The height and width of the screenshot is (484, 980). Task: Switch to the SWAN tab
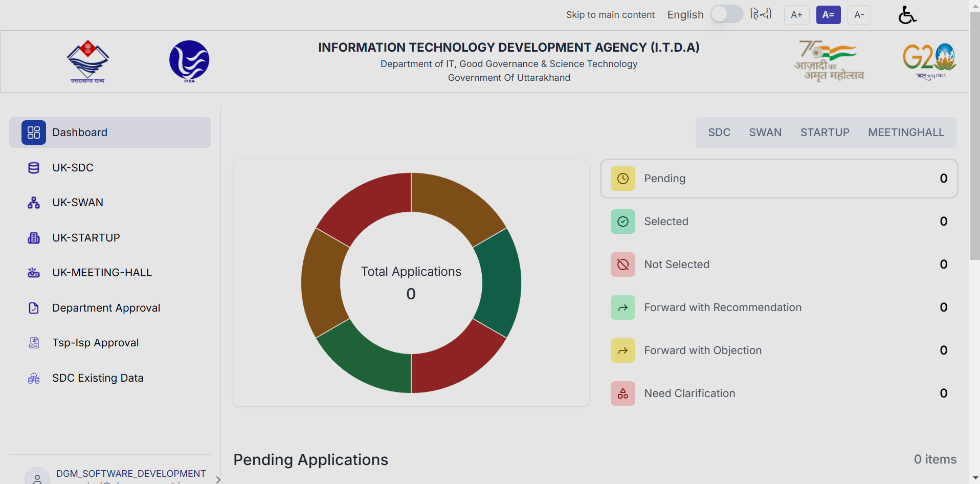coord(765,133)
